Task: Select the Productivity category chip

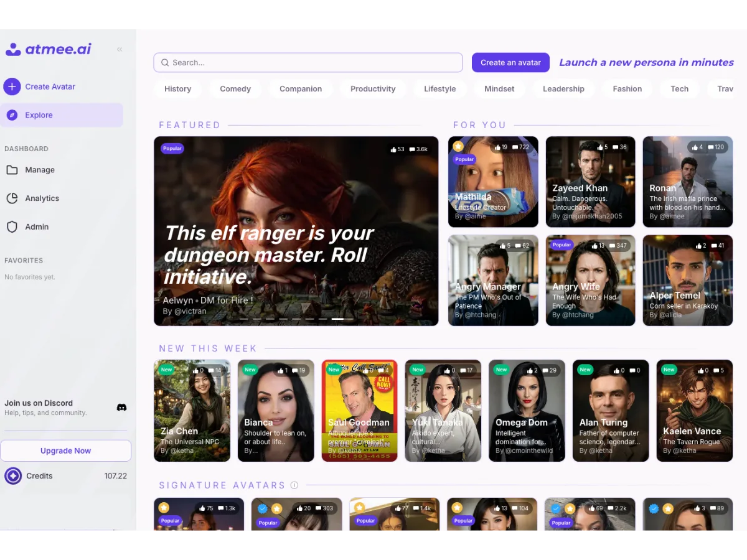Action: click(373, 89)
